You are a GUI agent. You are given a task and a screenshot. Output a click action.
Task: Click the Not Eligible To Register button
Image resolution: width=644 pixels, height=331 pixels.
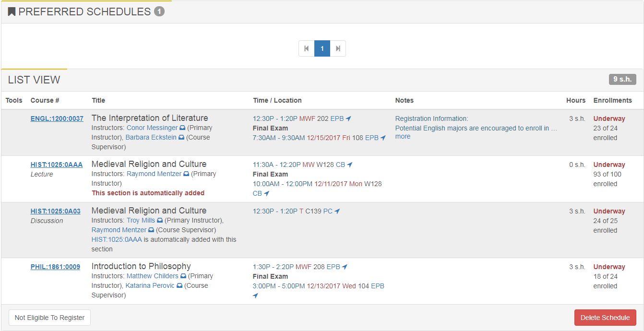[x=50, y=318]
